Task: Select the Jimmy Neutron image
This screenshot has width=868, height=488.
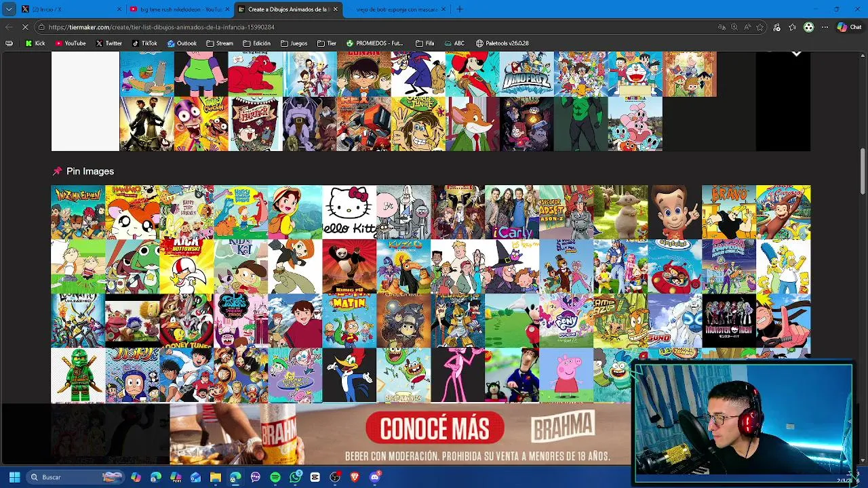Action: pyautogui.click(x=675, y=212)
